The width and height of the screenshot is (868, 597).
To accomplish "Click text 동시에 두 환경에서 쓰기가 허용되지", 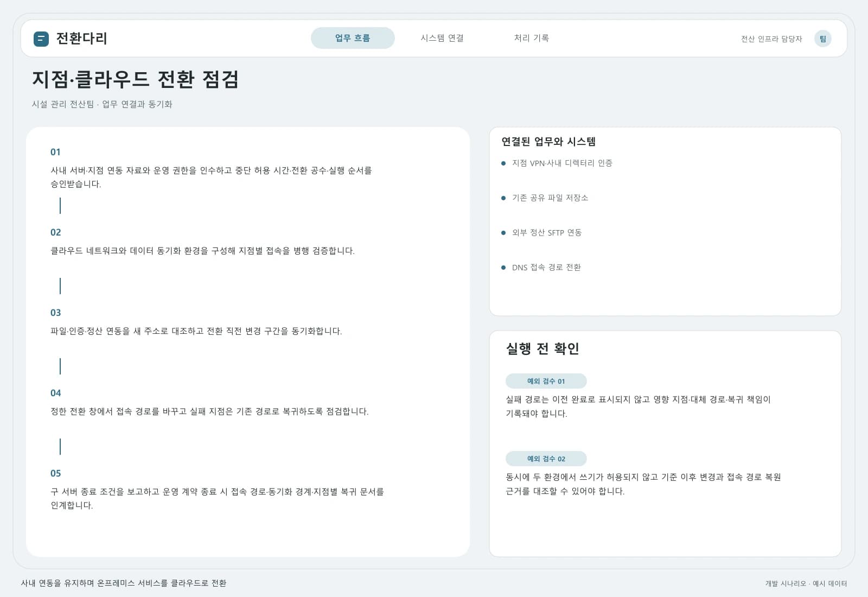I will click(643, 484).
